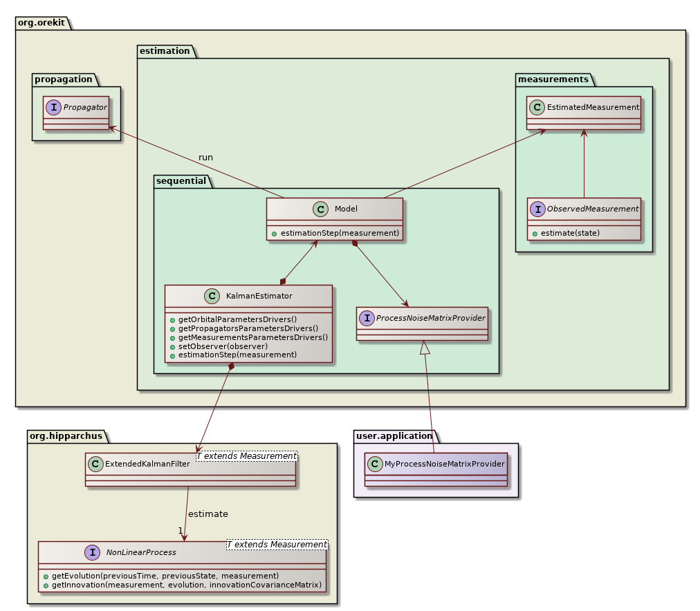Select the estimation package tab
The height and width of the screenshot is (611, 700).
[x=166, y=50]
